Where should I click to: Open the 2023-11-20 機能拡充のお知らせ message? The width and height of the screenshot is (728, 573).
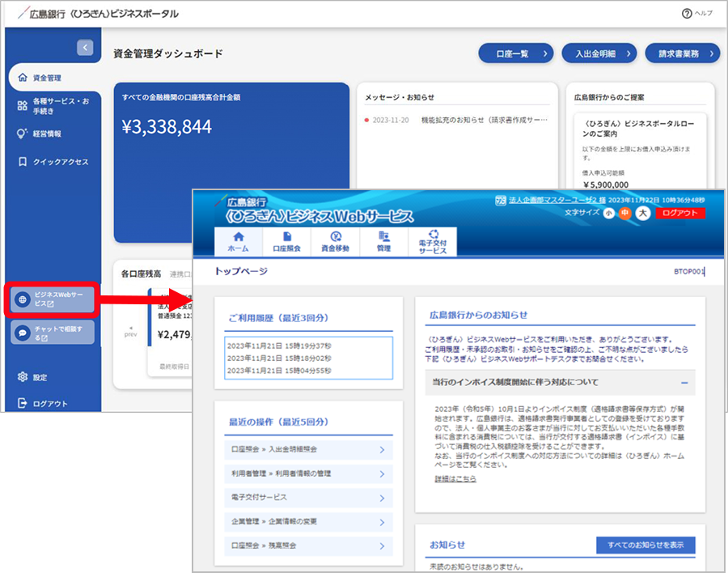coord(457,120)
